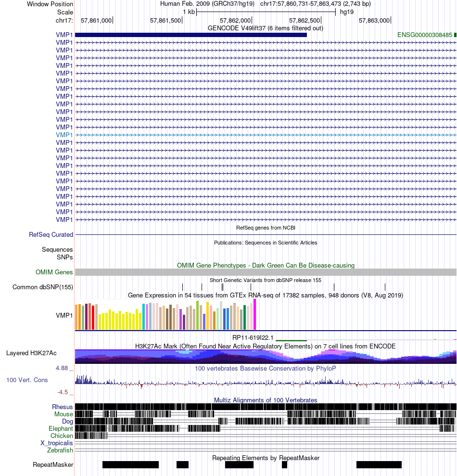The image size is (457, 476).
Task: Click the RefSeq genes from NCBI title
Action: coord(266,228)
